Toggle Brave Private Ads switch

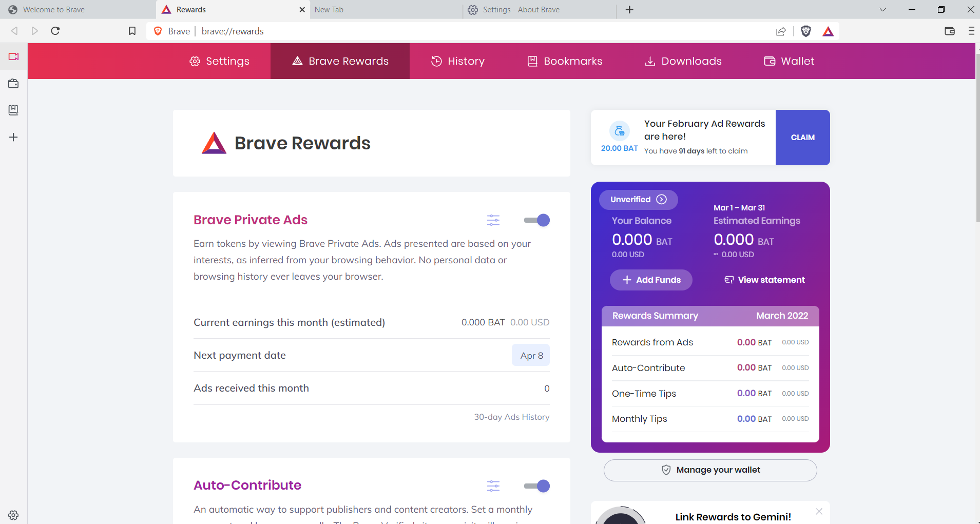tap(536, 220)
